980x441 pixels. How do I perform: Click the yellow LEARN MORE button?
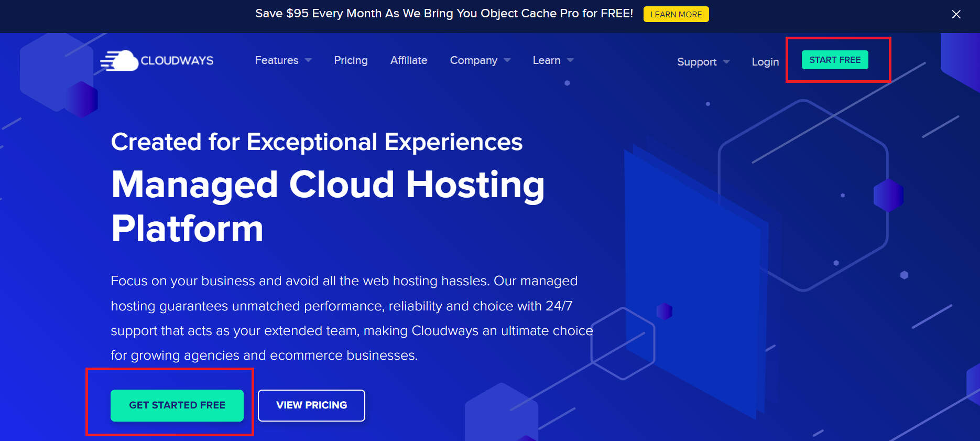pyautogui.click(x=676, y=14)
